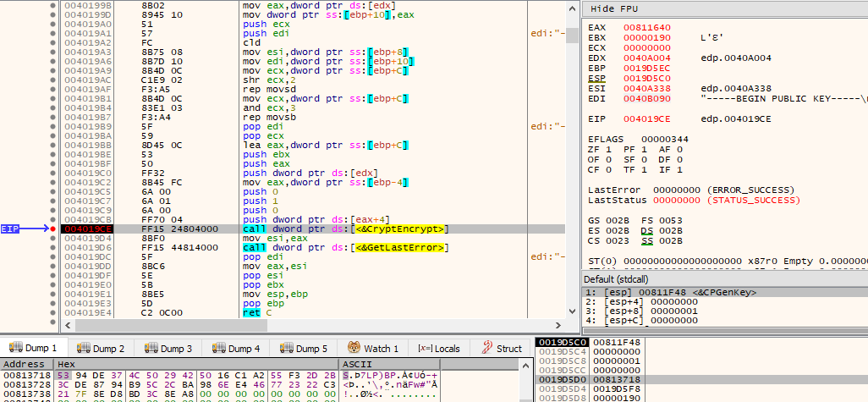Click the Dump 2 memory icon

click(83, 349)
